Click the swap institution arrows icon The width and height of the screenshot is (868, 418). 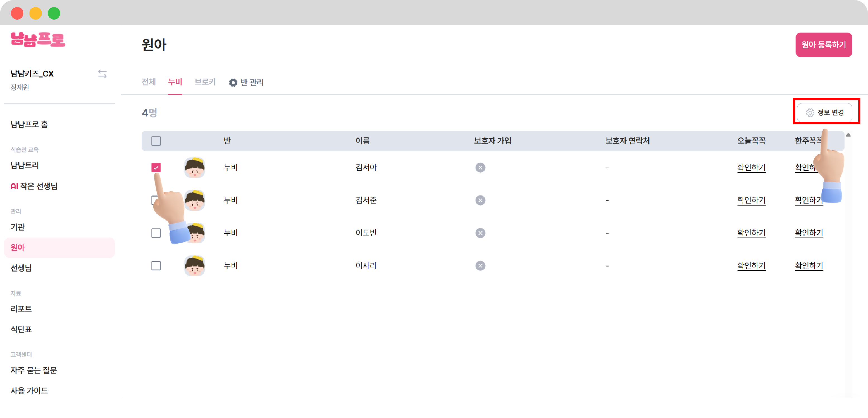tap(102, 74)
